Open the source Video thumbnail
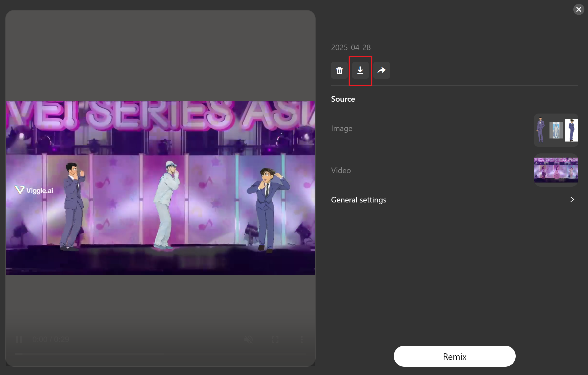This screenshot has height=375, width=588. (x=556, y=170)
